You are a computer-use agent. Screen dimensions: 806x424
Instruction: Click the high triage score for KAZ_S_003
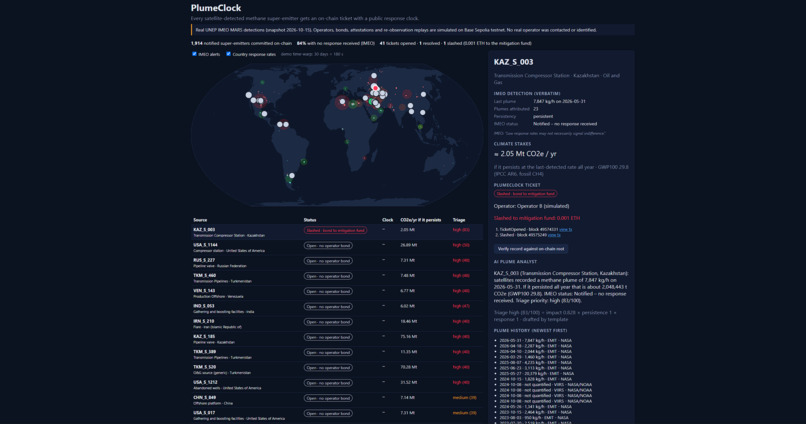click(x=461, y=230)
